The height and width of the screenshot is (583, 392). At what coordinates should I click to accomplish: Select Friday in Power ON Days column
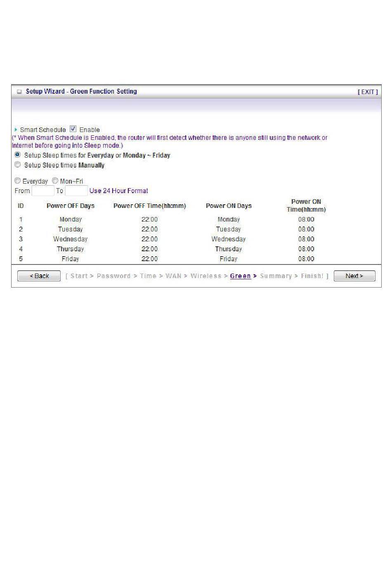click(229, 259)
